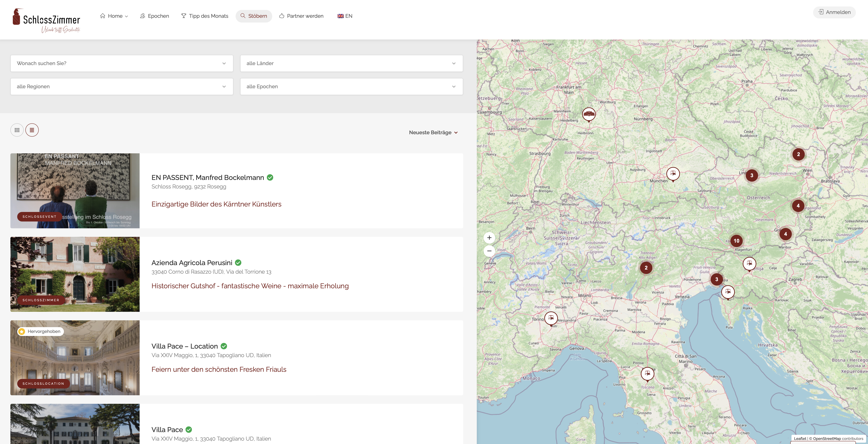The image size is (868, 444).
Task: Zoom out on the map
Action: (x=489, y=251)
